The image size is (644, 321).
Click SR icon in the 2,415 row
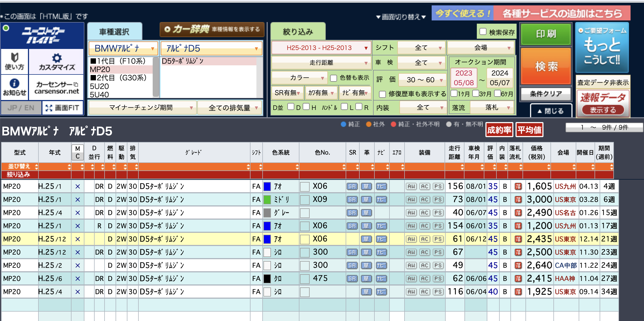[x=352, y=279]
